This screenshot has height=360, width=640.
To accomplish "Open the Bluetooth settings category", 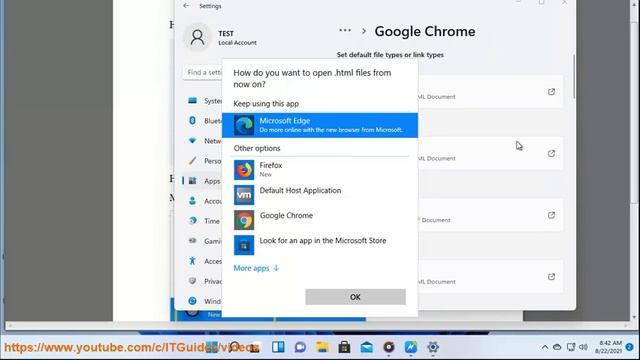I will (204, 120).
